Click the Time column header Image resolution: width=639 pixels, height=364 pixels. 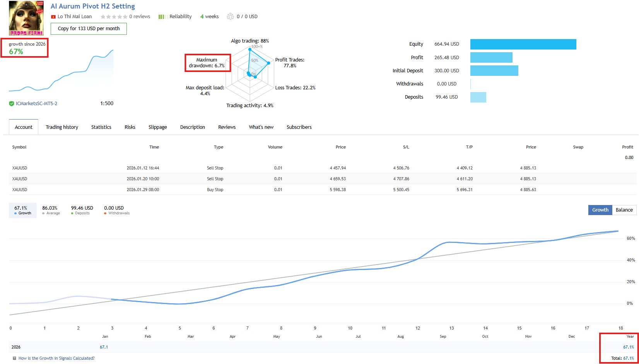[x=154, y=147]
